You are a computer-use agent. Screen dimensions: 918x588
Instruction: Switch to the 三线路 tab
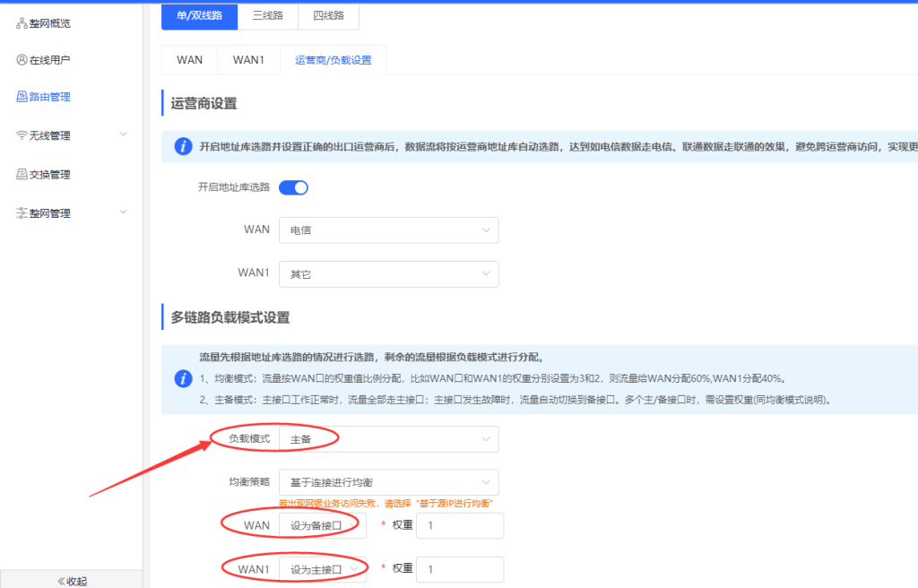pyautogui.click(x=266, y=15)
